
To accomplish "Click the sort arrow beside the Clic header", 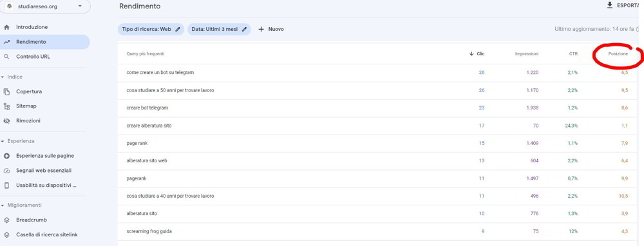I will point(471,54).
